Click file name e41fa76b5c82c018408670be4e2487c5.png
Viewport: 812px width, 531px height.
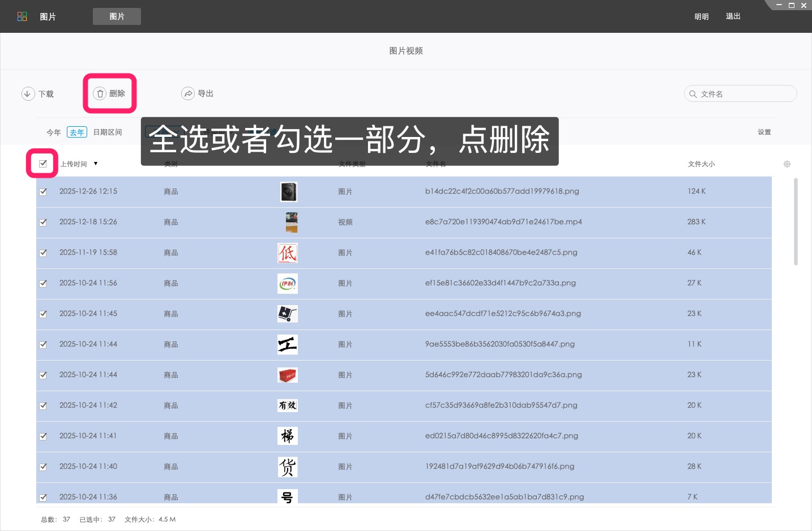click(x=501, y=252)
